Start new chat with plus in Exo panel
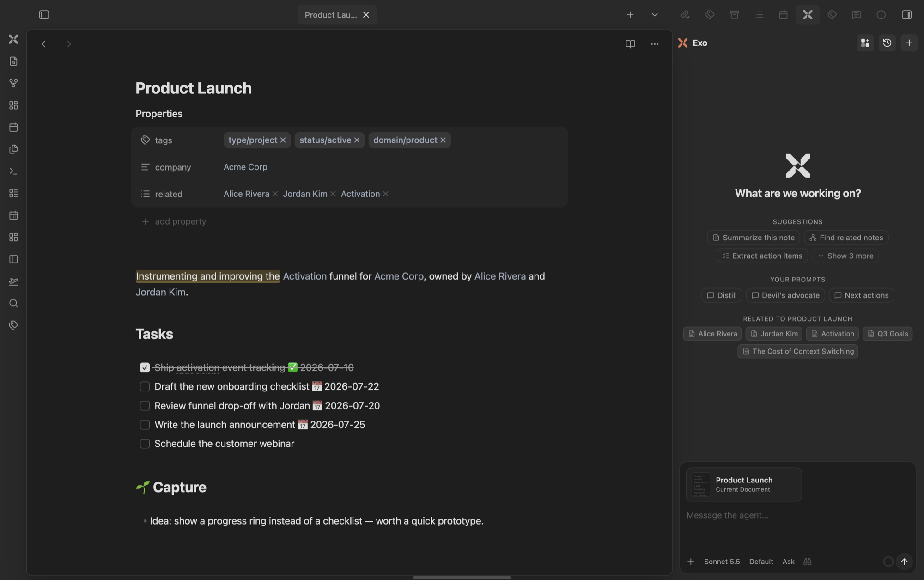 point(909,43)
